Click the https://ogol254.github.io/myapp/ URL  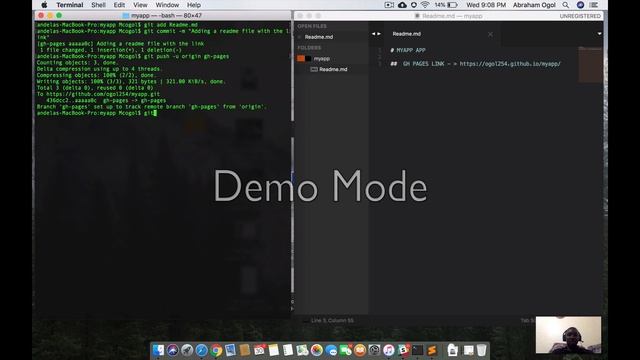click(510, 64)
